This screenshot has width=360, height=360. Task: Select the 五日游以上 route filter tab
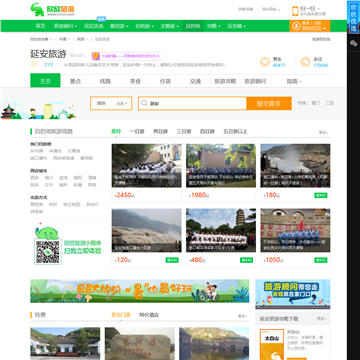click(x=235, y=132)
